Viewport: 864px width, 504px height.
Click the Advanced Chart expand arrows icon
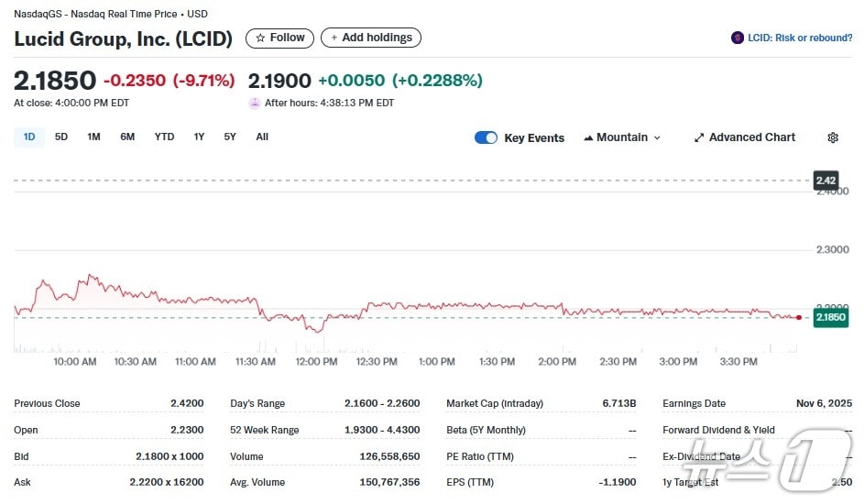pyautogui.click(x=699, y=137)
